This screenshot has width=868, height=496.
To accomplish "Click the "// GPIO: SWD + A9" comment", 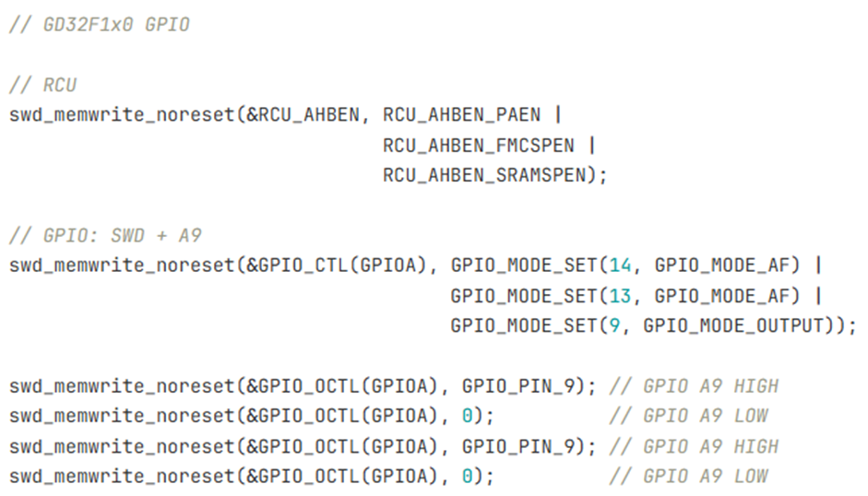I will tap(105, 236).
